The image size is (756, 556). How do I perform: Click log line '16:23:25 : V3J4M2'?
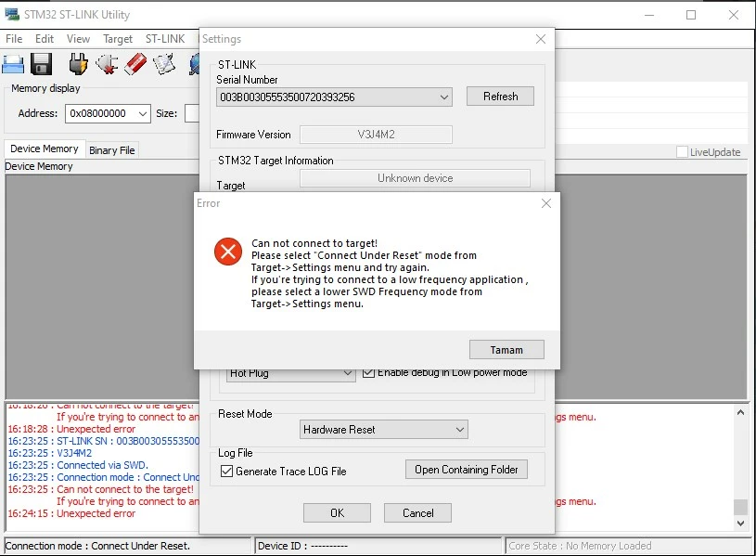[x=50, y=453]
